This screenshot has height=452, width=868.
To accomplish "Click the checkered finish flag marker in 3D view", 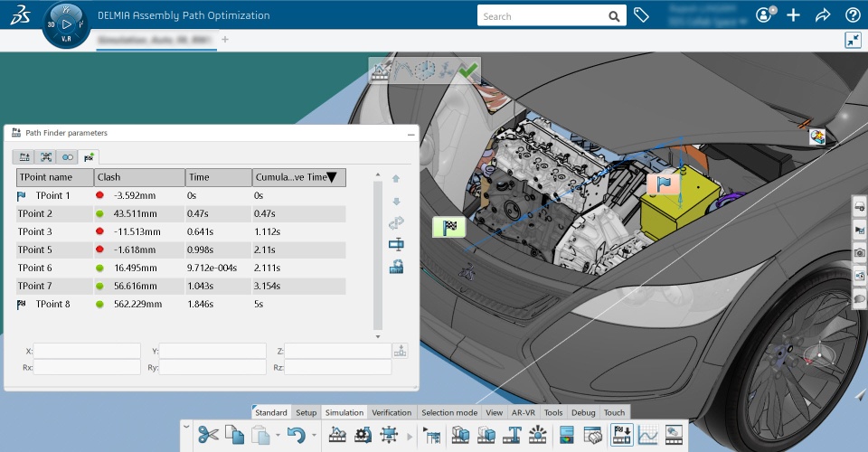I will [x=449, y=228].
